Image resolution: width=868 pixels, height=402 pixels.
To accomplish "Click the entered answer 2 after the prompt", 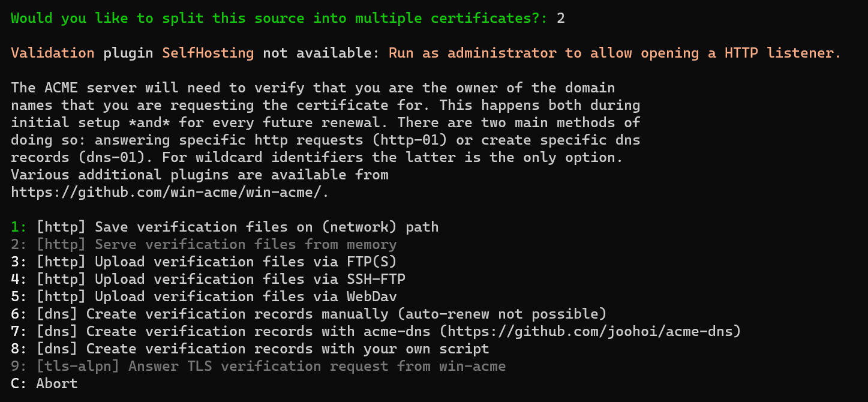I will (560, 18).
